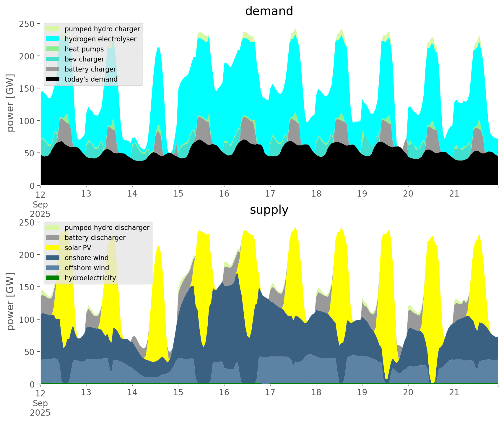This screenshot has width=504, height=423.
Task: Select date tick 18 on the supply x-axis
Action: coord(316,393)
